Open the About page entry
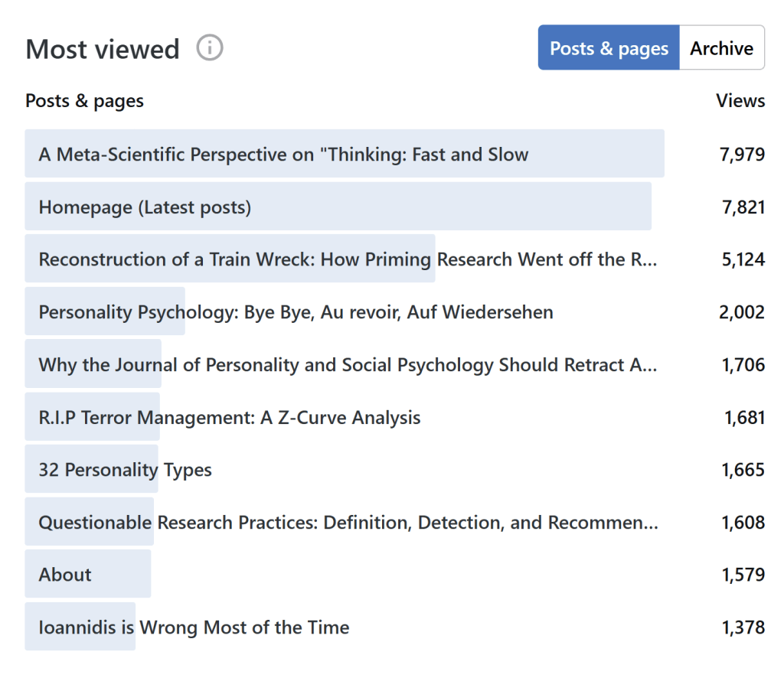 coord(65,575)
